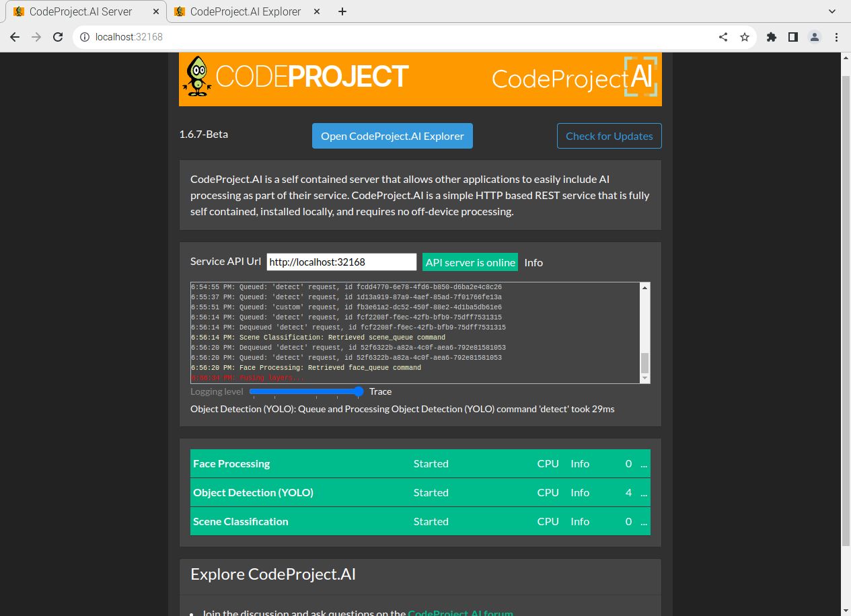Click the CodeProject.AI logo in the banner
Image resolution: width=851 pixels, height=616 pixels.
click(x=574, y=78)
